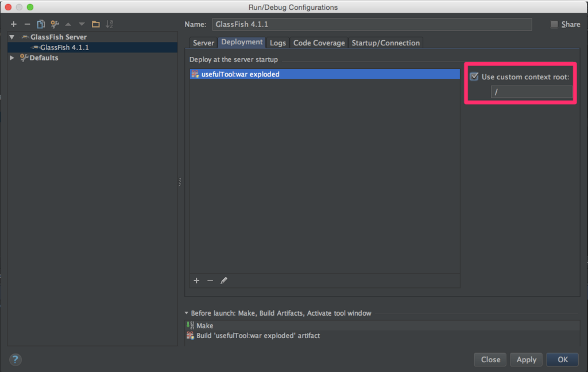Select the Build 'usefulTool:war exploded' artifact task
This screenshot has width=588, height=372.
382,336
